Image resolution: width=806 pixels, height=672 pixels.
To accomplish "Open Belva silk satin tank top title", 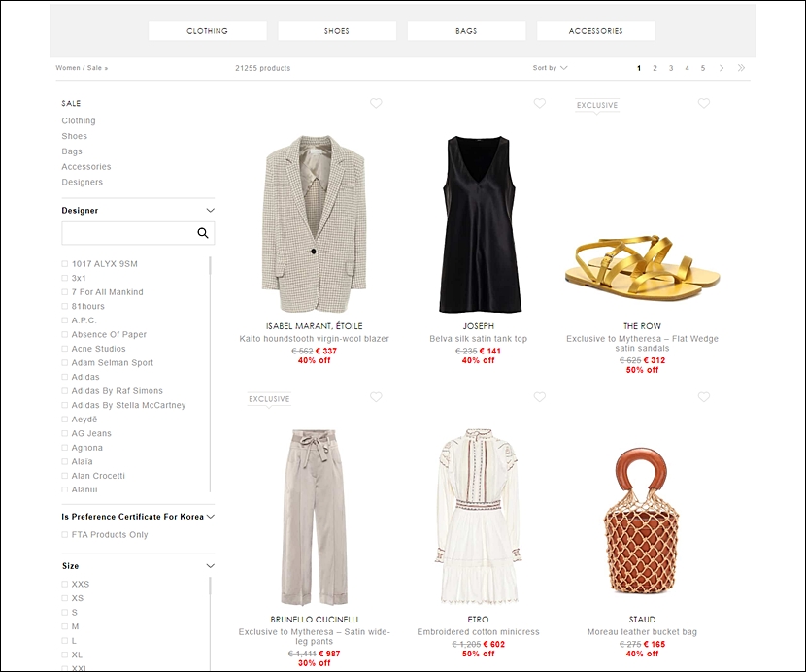I will 479,339.
